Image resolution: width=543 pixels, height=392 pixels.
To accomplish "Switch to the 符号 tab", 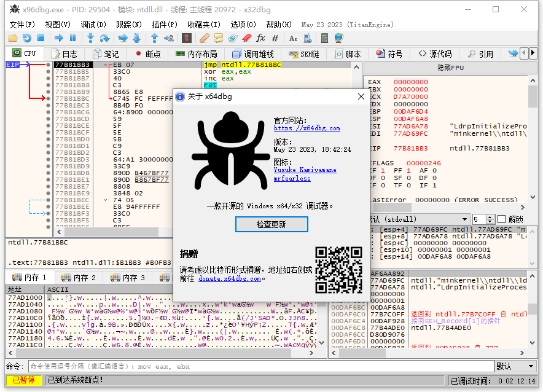I will (389, 54).
